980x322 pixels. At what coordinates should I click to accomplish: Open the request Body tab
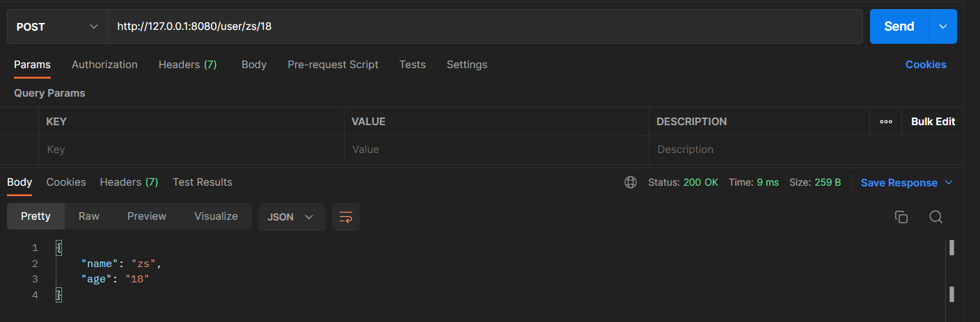pos(253,65)
